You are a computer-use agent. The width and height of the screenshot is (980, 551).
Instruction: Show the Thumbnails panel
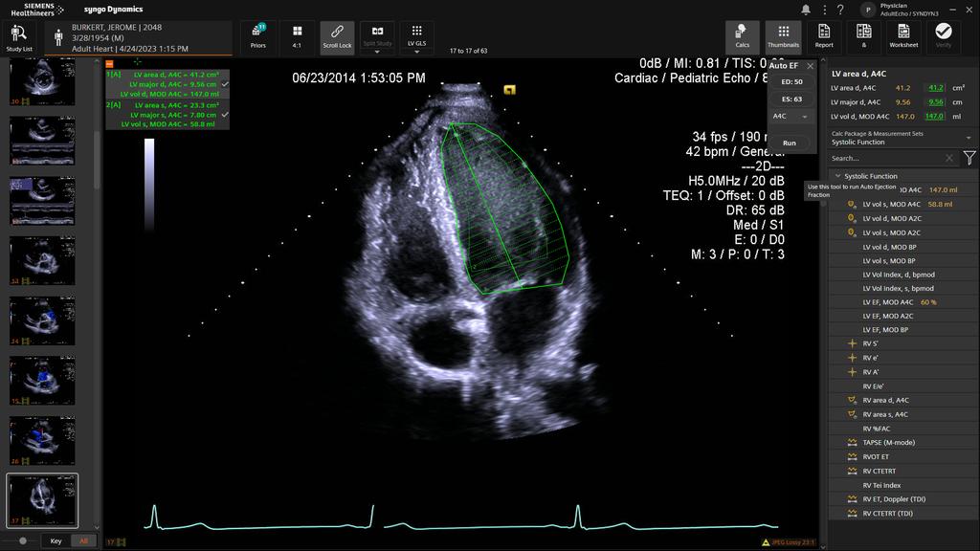pos(784,34)
